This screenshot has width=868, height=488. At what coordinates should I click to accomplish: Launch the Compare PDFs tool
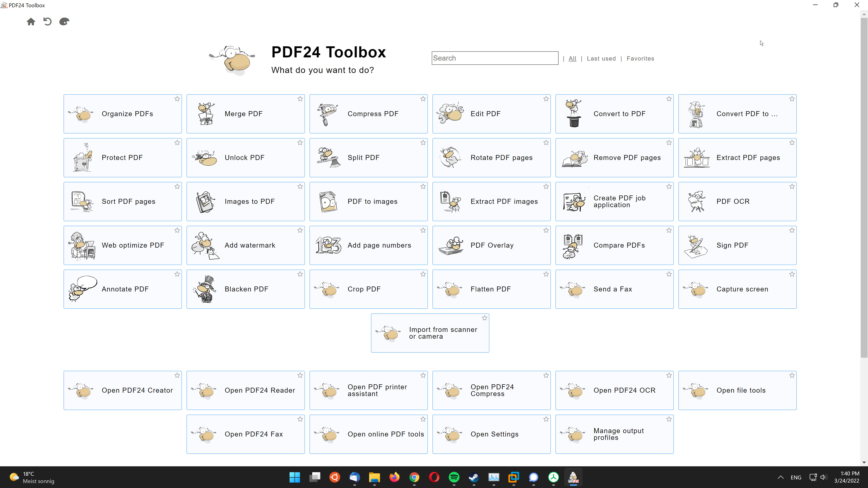pos(615,245)
